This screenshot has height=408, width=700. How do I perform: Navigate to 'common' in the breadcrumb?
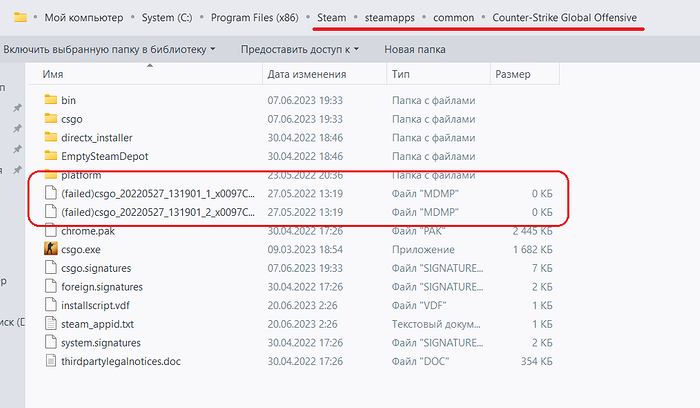[x=454, y=18]
